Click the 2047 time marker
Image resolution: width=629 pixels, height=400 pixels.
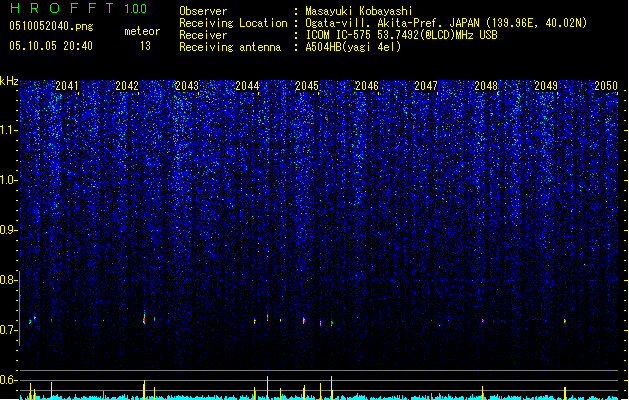(426, 86)
